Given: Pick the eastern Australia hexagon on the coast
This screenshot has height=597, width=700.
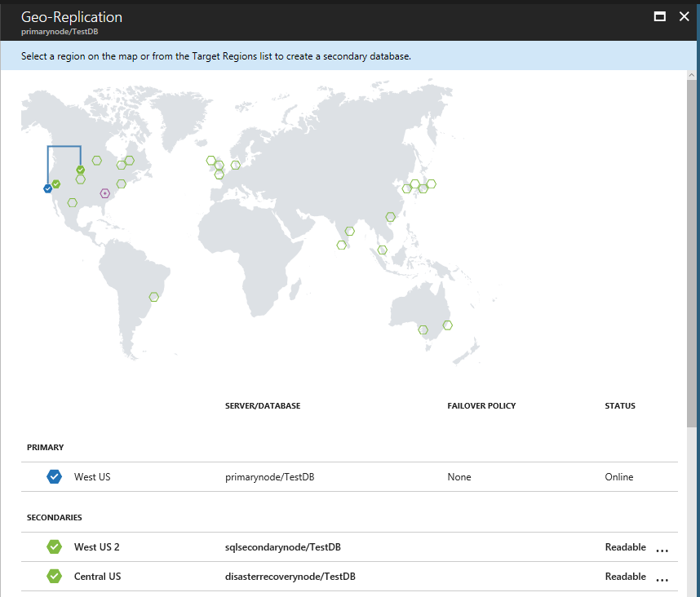Looking at the screenshot, I should [x=448, y=325].
